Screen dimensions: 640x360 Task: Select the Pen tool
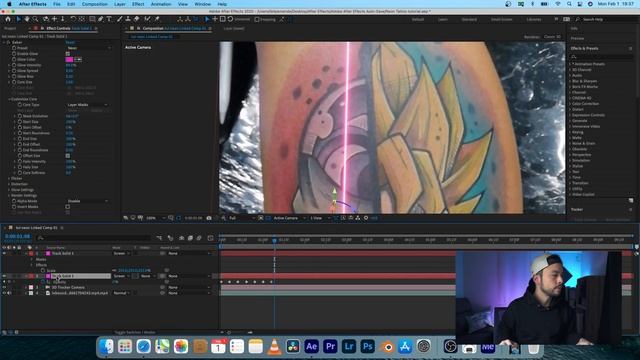pos(100,19)
